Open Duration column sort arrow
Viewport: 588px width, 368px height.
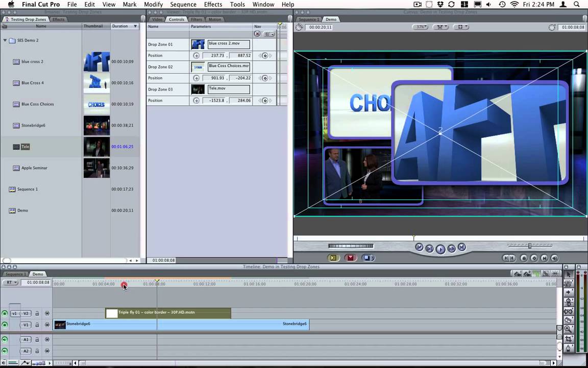tap(135, 26)
